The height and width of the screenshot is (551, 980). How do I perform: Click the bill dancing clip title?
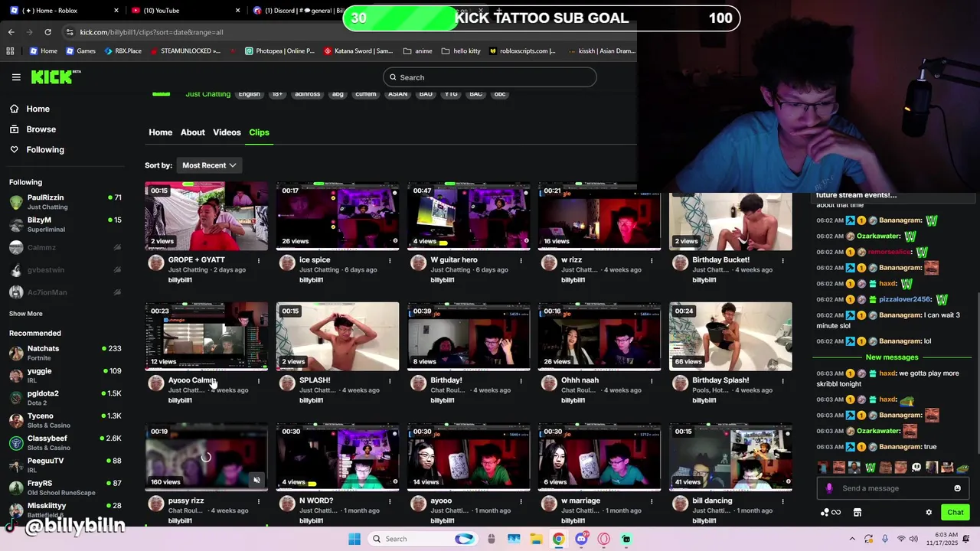click(712, 500)
